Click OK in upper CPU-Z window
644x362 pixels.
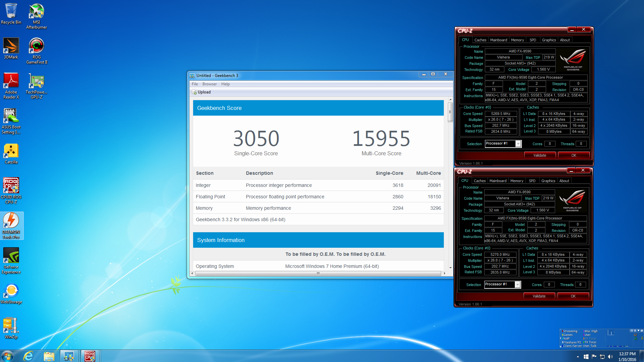(574, 155)
